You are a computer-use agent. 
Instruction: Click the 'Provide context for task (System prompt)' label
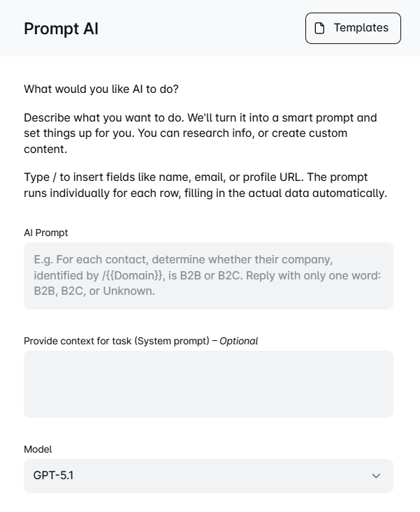tap(116, 342)
